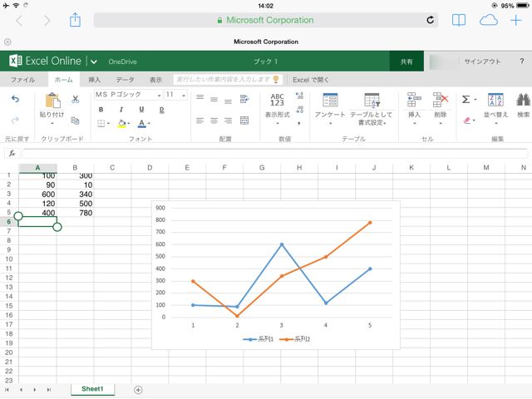Reload the page in Safari
This screenshot has height=399, width=532.
430,20
